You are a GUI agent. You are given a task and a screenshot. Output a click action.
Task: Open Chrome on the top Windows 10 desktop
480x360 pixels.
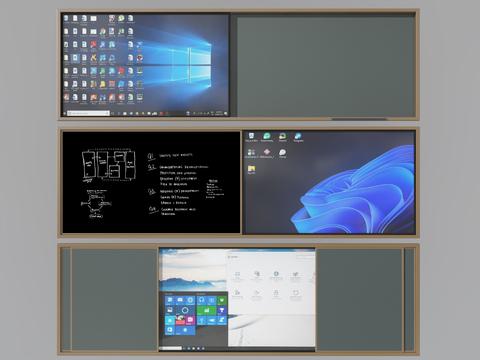103,31
